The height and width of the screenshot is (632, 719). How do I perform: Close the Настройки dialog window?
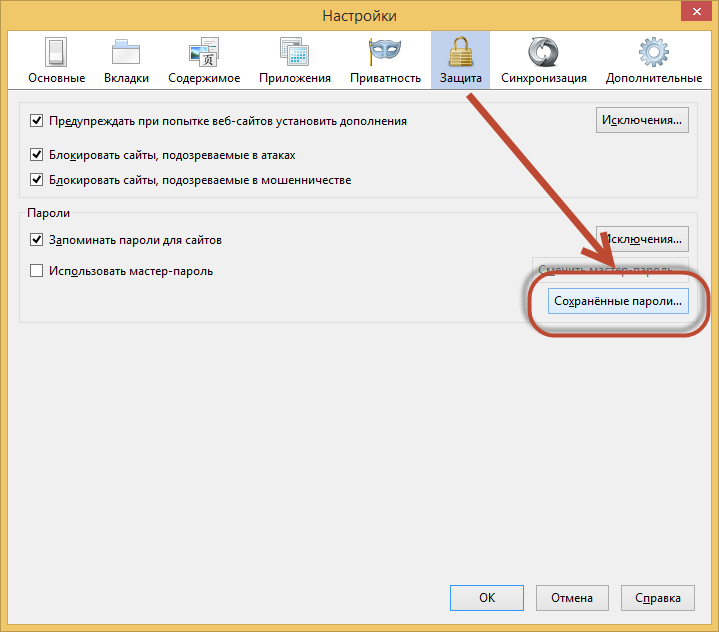(x=694, y=13)
